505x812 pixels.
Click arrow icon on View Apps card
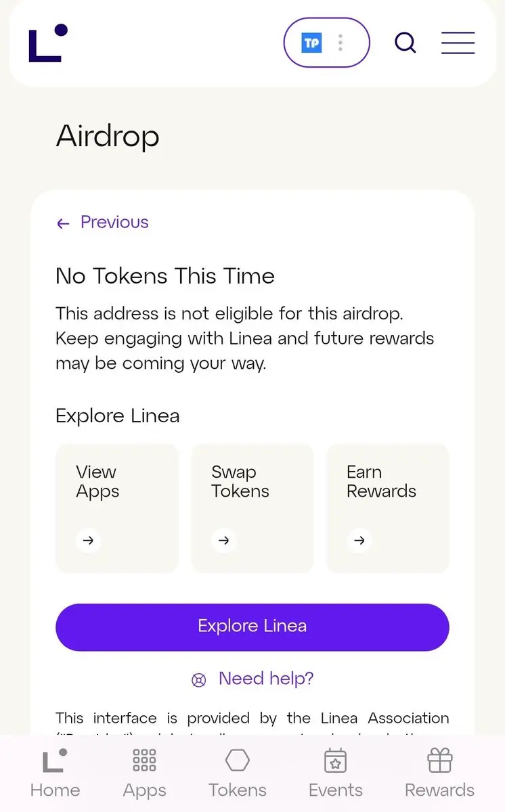89,541
